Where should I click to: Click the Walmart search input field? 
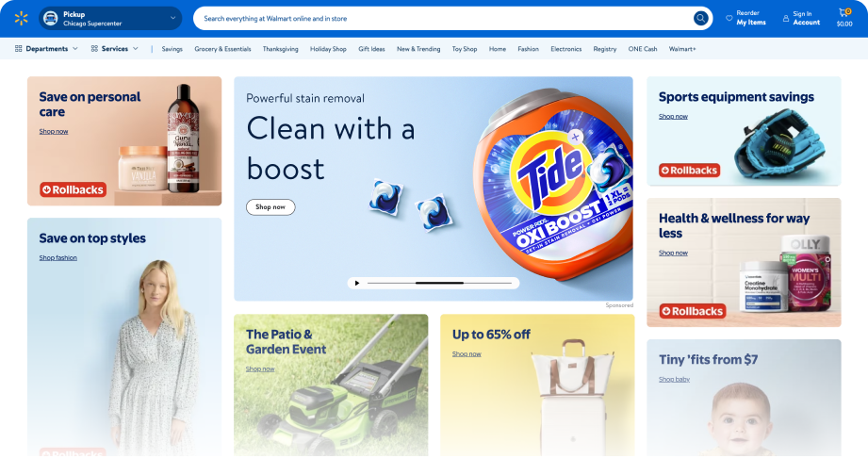click(443, 18)
